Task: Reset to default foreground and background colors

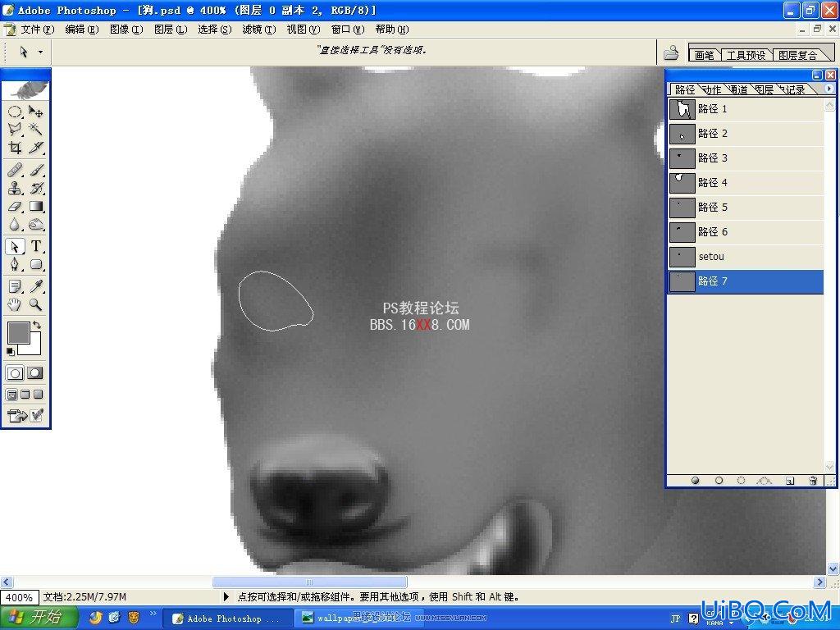Action: [x=10, y=351]
